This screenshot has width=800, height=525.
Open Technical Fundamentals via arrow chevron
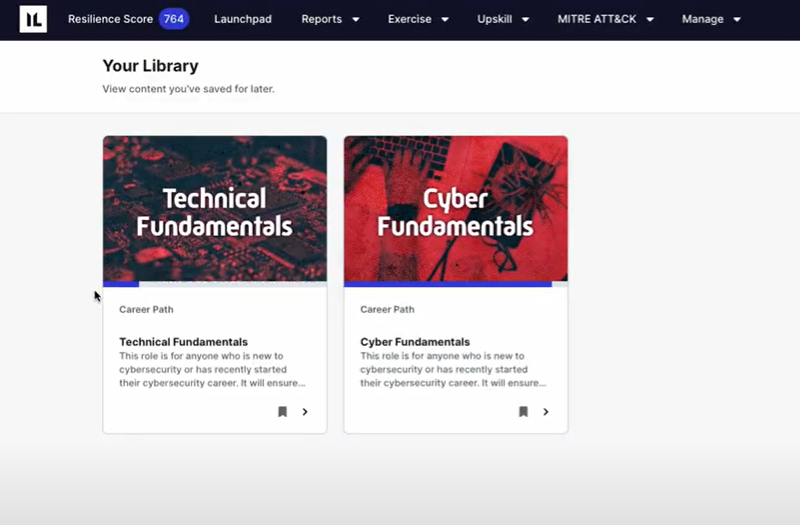pos(305,412)
